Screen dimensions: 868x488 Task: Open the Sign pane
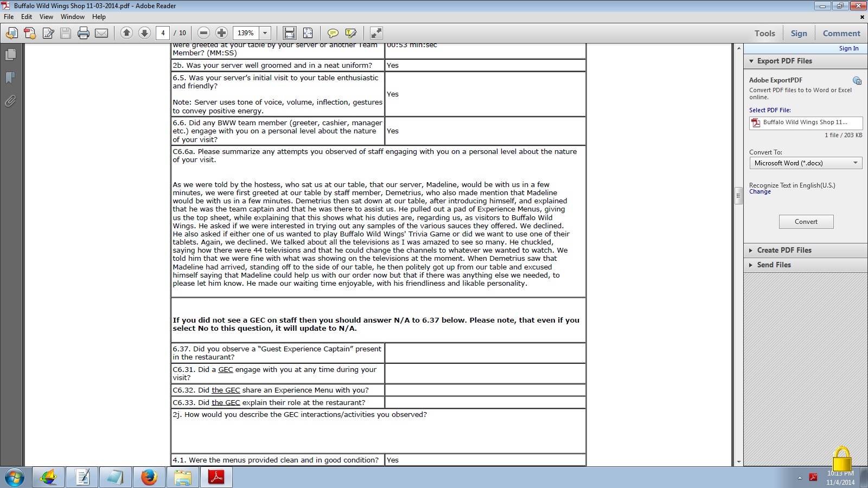click(x=799, y=34)
